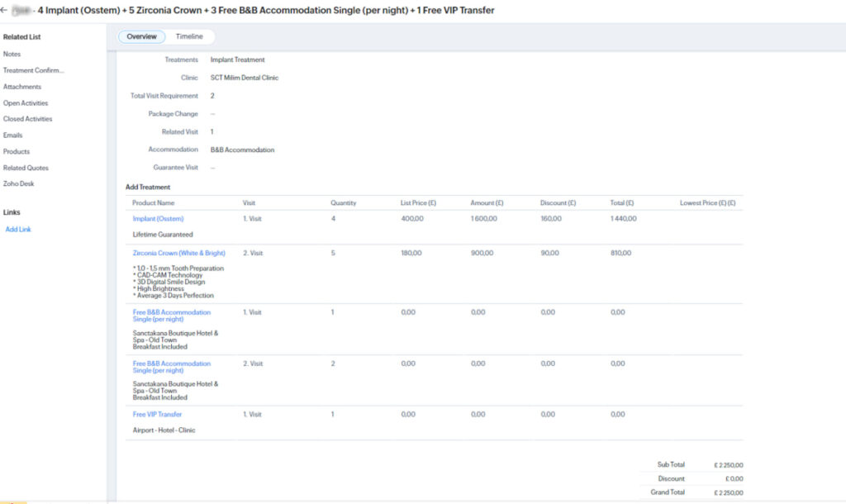
Task: Select the Overview tab
Action: (141, 36)
